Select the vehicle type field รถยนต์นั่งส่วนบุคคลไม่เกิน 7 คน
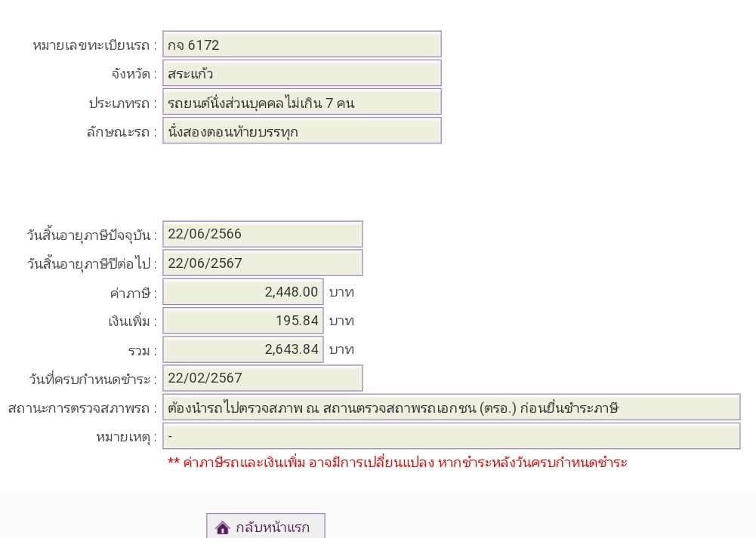Viewport: 756px width, 538px height. [302, 102]
